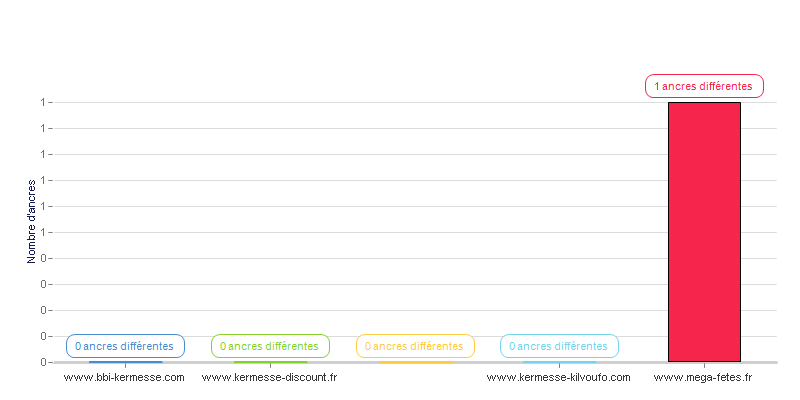The image size is (800, 400).
Task: Click the cyan bar for kermesse-kilvoufo
Action: 559,362
